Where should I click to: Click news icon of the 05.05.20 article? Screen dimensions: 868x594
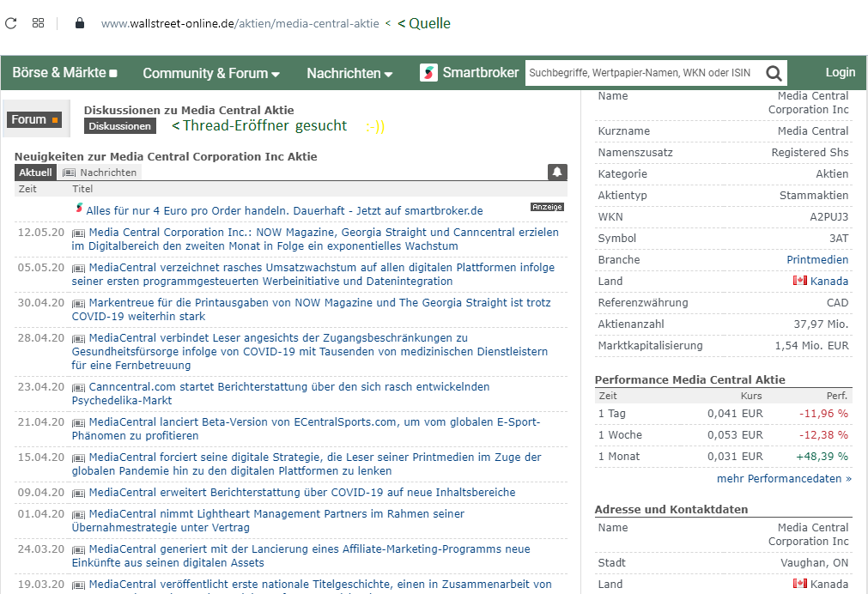click(x=79, y=269)
